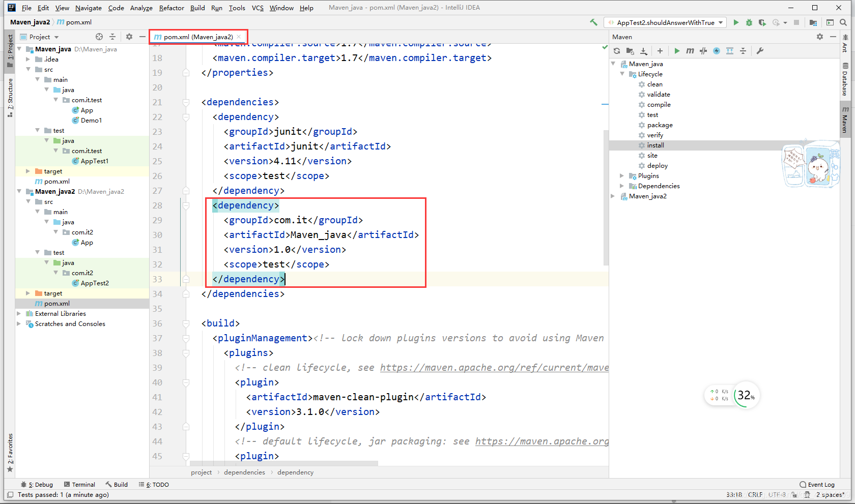855x504 pixels.
Task: Hide the Project tool window
Action: click(x=142, y=37)
